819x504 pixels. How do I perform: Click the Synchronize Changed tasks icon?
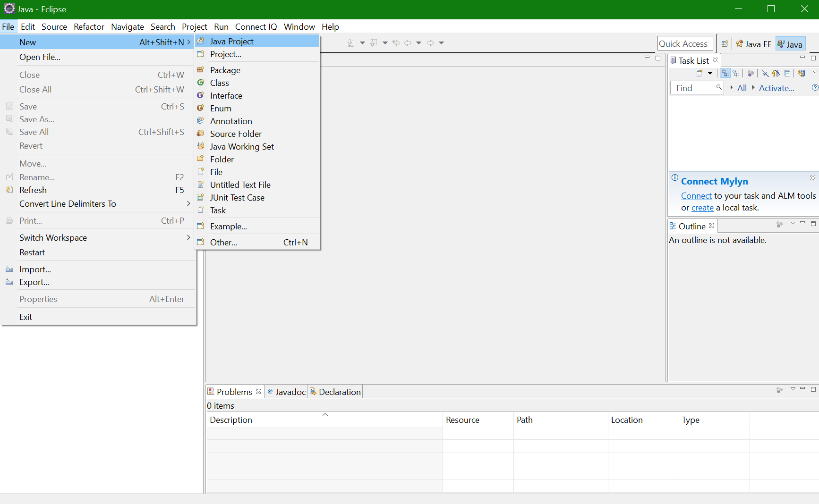point(801,73)
